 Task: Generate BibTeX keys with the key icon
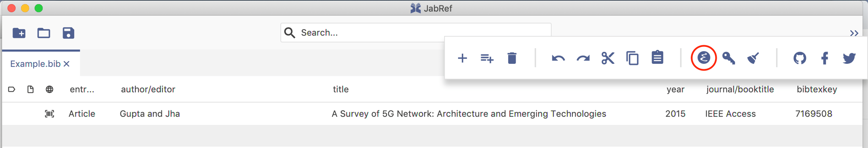(729, 58)
